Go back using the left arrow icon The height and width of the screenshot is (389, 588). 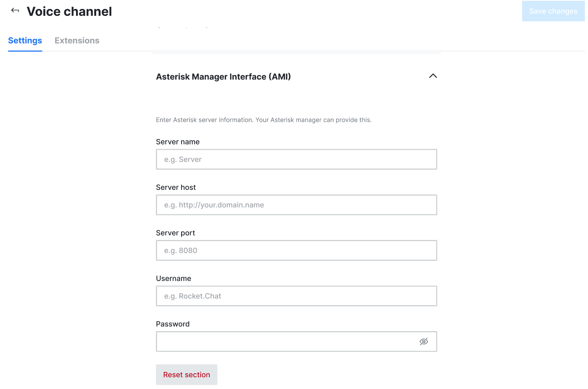pos(15,10)
